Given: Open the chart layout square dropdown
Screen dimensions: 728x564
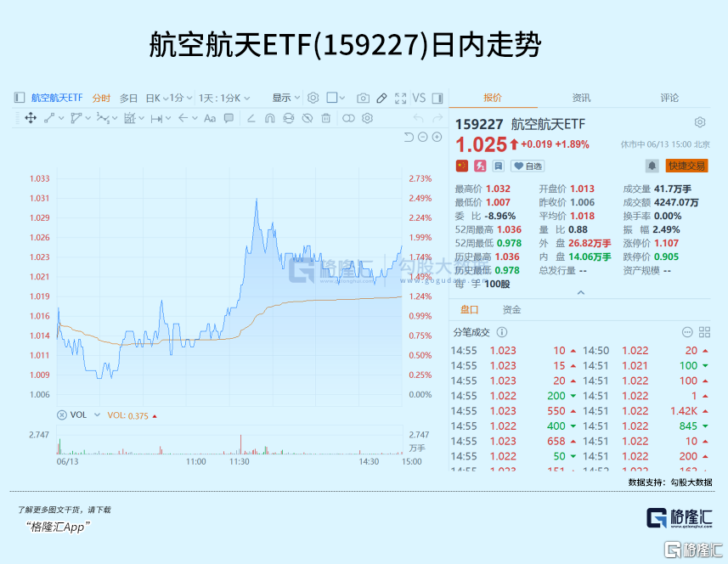Looking at the screenshot, I should [336, 98].
